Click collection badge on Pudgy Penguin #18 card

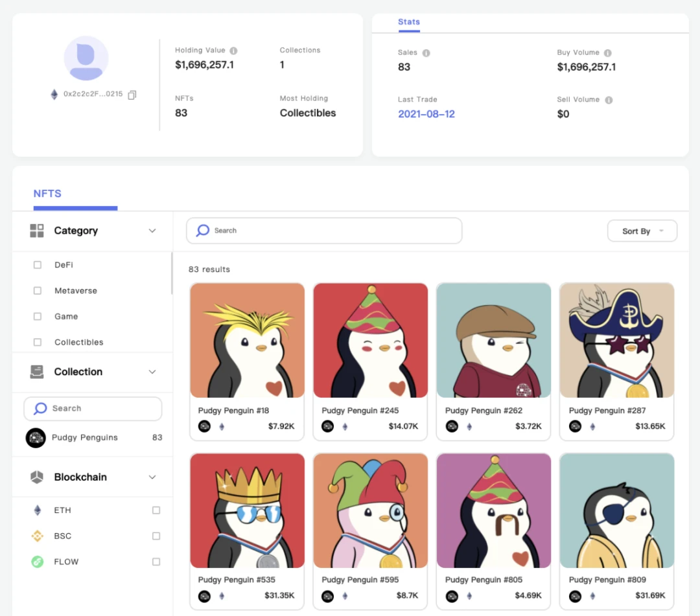tap(204, 426)
